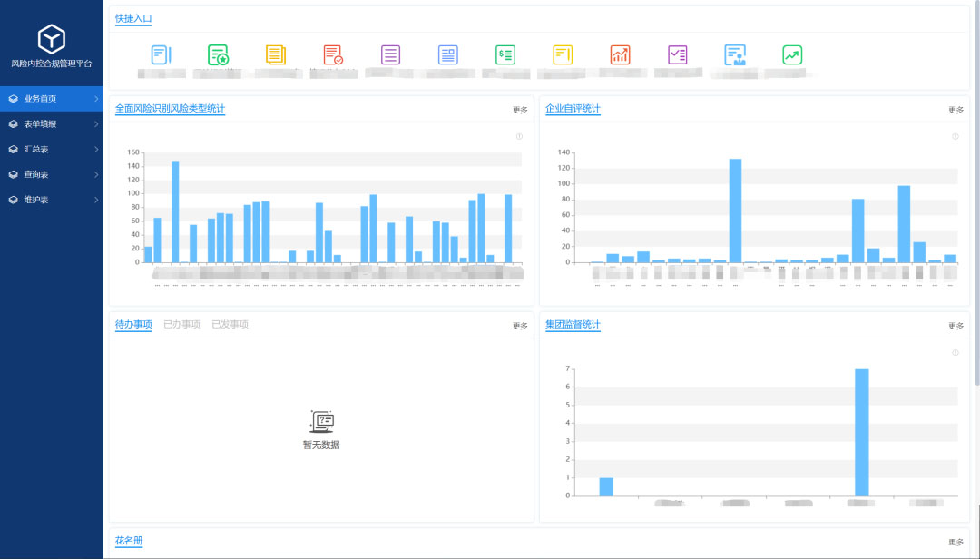The height and width of the screenshot is (559, 980).
Task: Expand the 汇总表 sidebar menu
Action: click(52, 150)
